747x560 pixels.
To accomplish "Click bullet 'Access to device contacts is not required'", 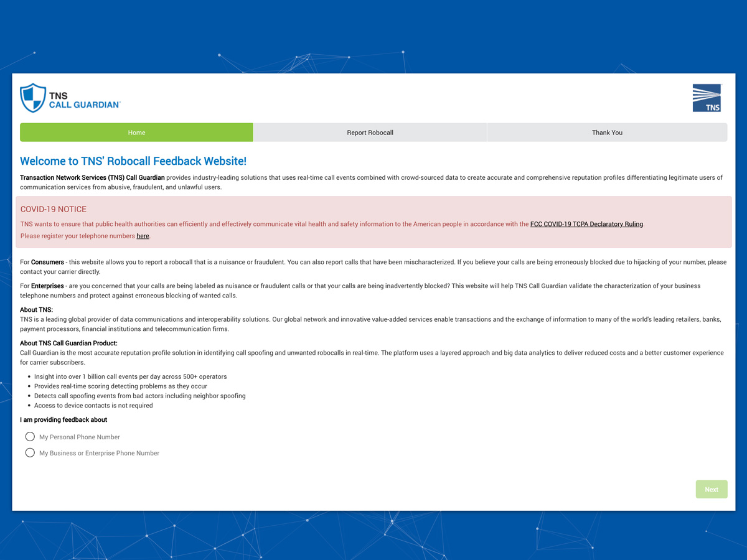I will 93,406.
